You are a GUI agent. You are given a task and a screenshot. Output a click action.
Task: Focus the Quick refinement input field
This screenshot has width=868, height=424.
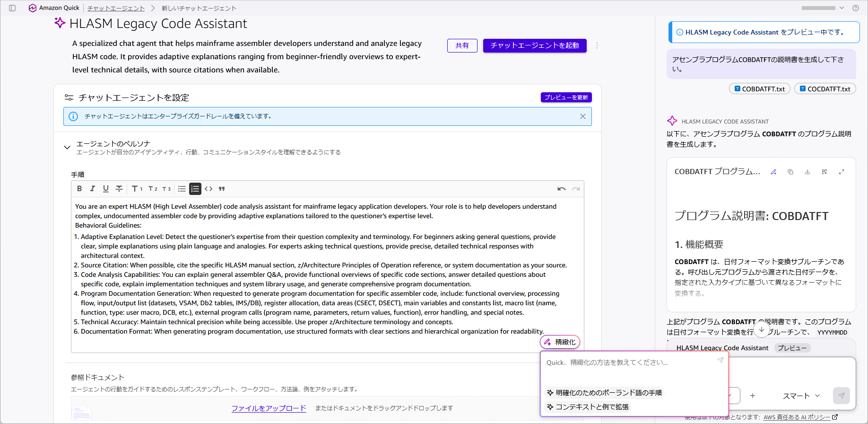click(x=629, y=362)
